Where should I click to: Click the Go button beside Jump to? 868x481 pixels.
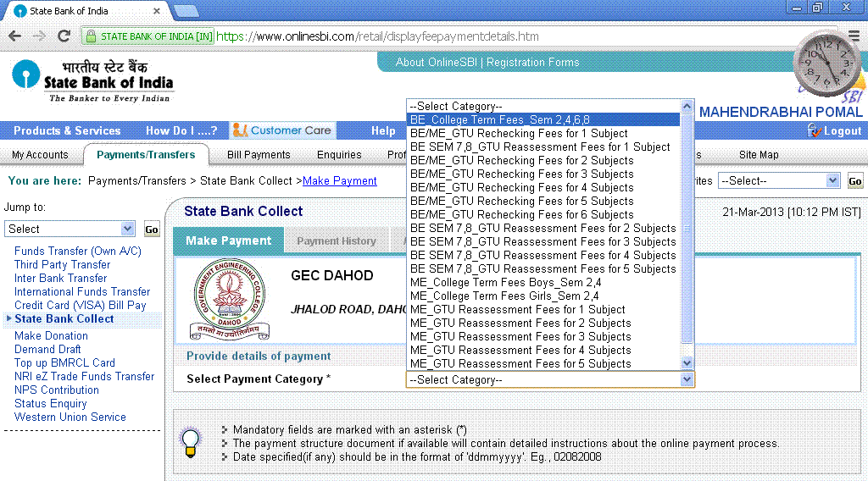click(x=151, y=229)
